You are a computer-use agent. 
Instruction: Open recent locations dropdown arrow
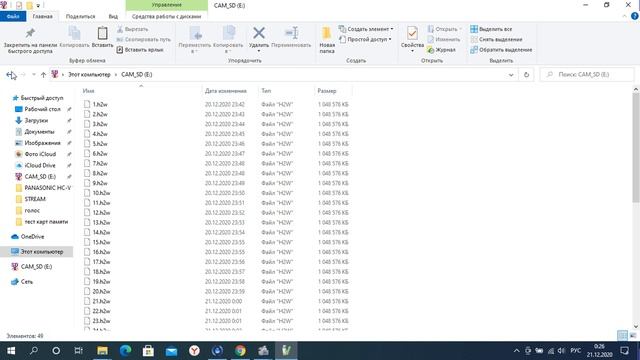coord(33,75)
